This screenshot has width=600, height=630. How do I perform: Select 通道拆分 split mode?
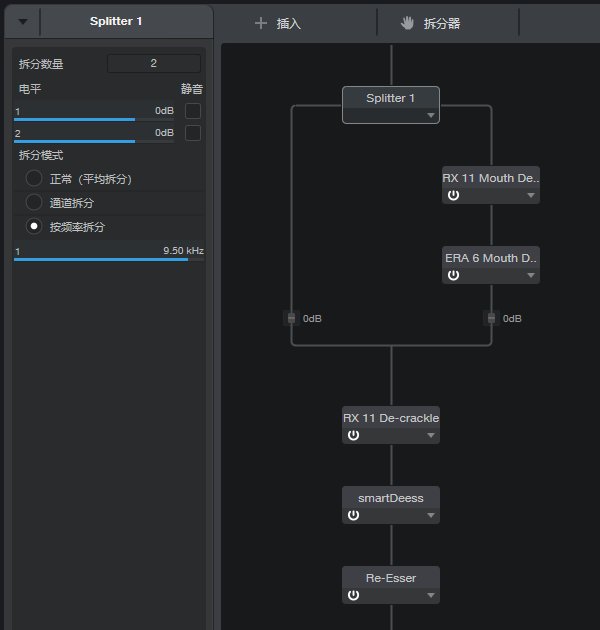(x=34, y=202)
